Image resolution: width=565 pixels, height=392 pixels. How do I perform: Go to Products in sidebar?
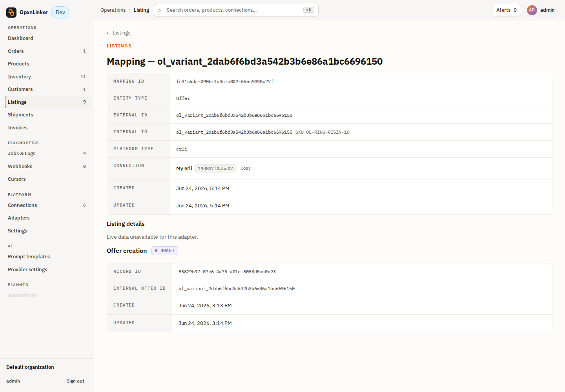coord(47,64)
